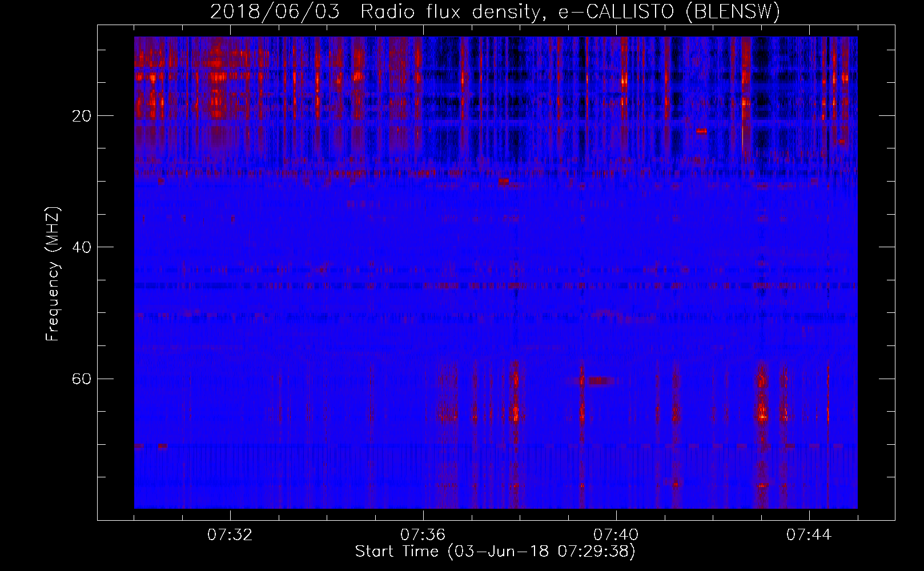The width and height of the screenshot is (924, 571).
Task: Select the 'Frequency (MHZ)' y-axis label
Action: pyautogui.click(x=53, y=274)
